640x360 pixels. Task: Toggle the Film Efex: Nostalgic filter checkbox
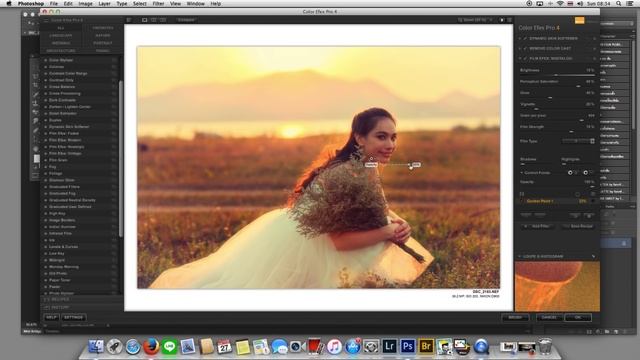point(525,58)
